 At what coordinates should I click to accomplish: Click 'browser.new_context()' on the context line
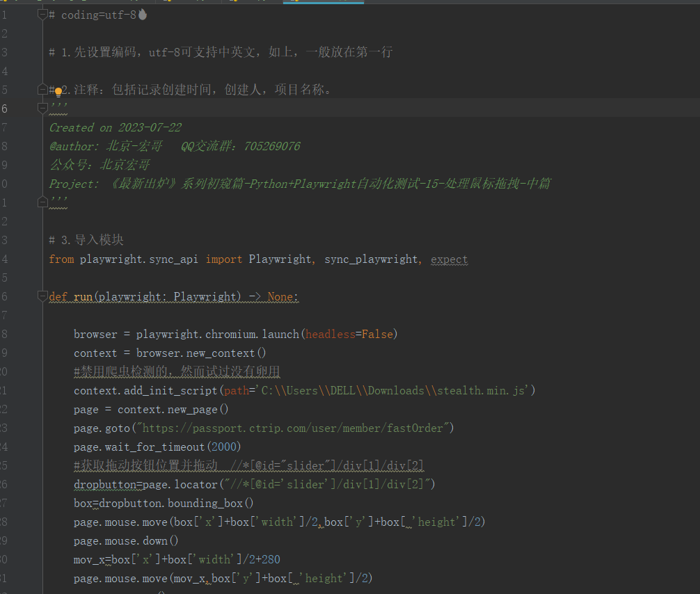coord(201,353)
